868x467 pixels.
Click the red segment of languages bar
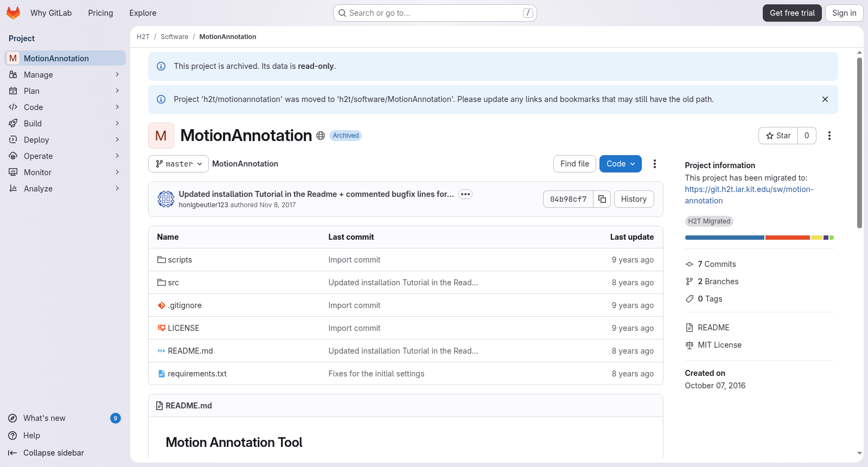click(788, 238)
